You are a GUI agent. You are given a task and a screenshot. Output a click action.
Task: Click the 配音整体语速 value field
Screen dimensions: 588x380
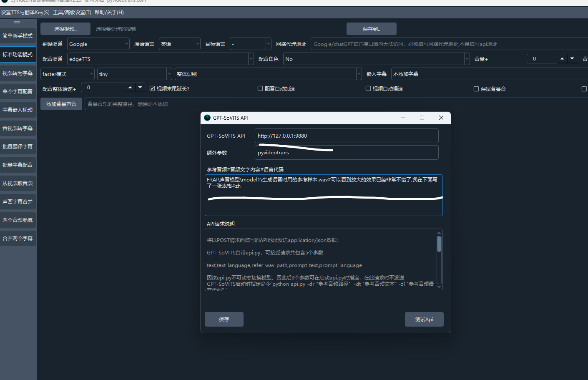[103, 87]
